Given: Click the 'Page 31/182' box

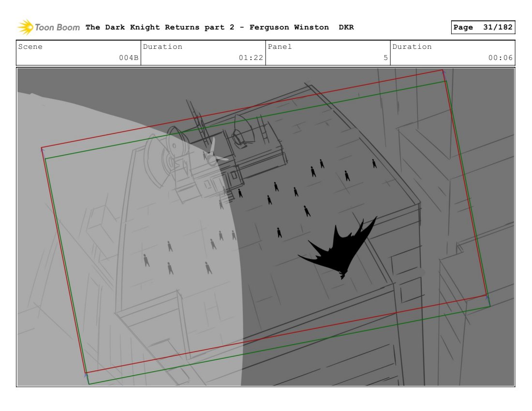Looking at the screenshot, I should tap(483, 28).
